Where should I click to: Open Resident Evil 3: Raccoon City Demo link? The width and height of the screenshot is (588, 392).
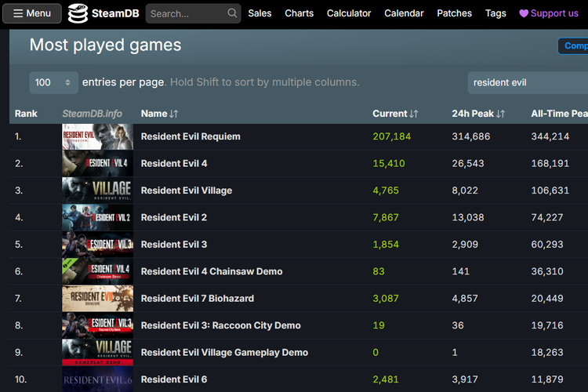click(221, 325)
